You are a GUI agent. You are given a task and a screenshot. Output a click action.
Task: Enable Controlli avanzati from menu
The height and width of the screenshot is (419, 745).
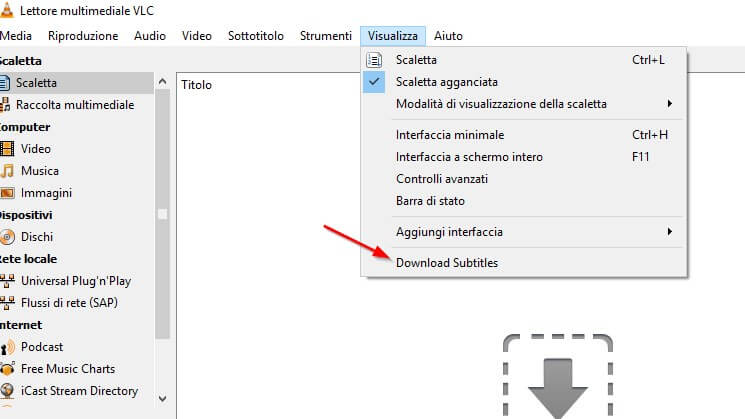(x=524, y=179)
